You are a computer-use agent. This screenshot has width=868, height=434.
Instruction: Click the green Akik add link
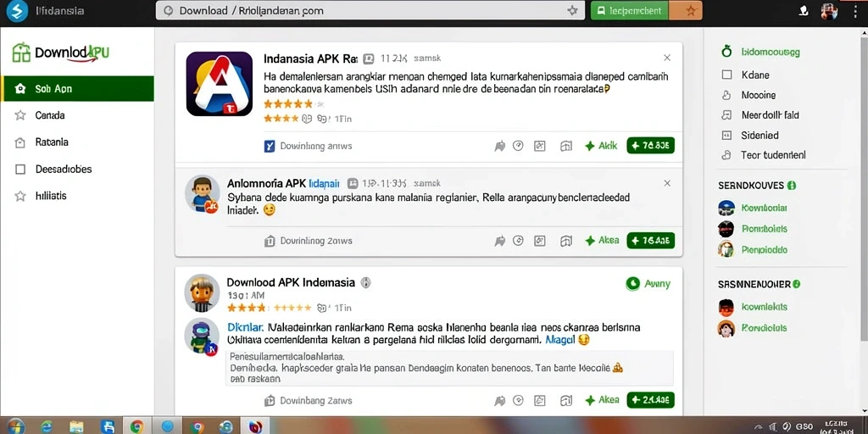pos(601,146)
